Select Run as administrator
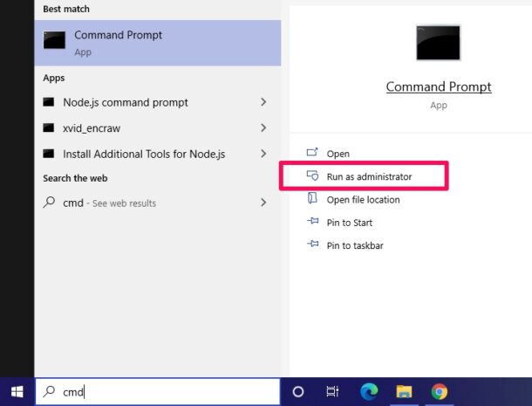532x406 pixels. point(368,176)
